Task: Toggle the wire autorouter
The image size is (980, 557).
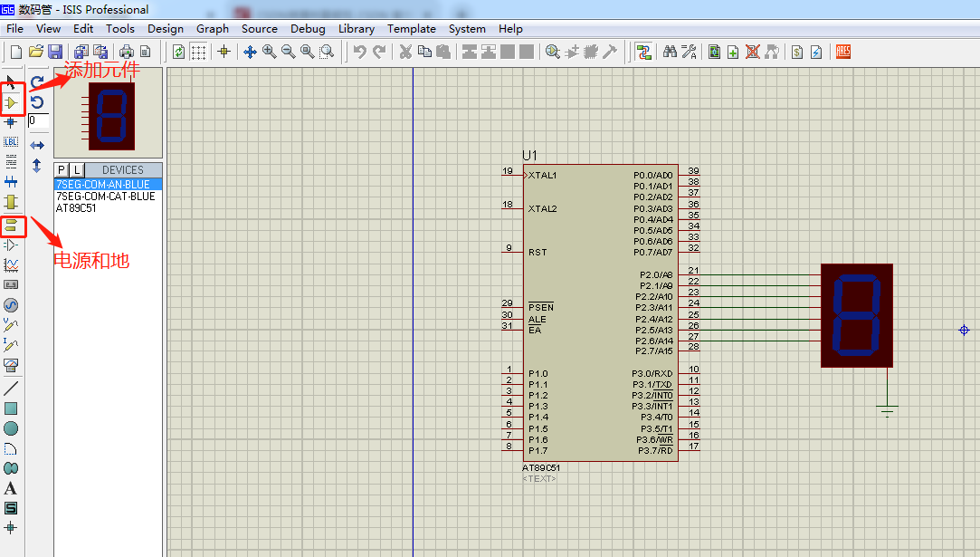Action: coord(643,52)
